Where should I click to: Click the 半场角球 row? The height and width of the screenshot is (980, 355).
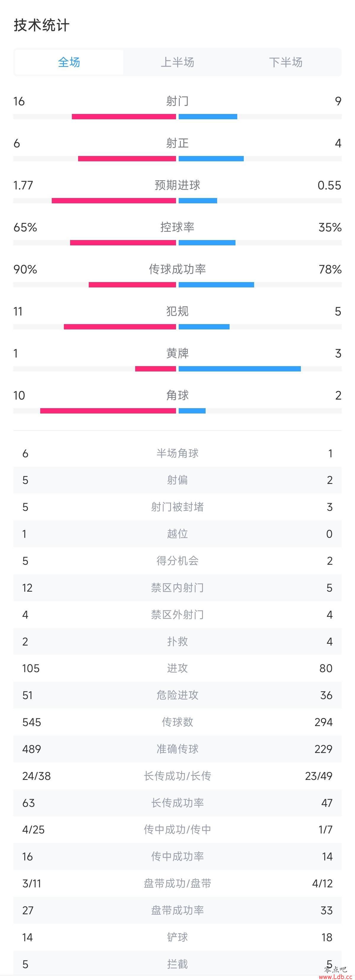coord(177,453)
